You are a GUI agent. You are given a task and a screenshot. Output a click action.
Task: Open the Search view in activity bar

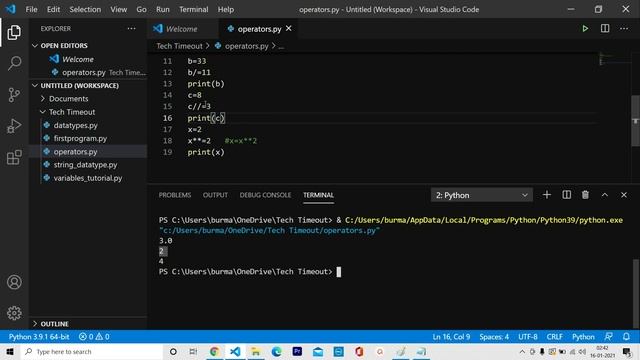coord(14,63)
